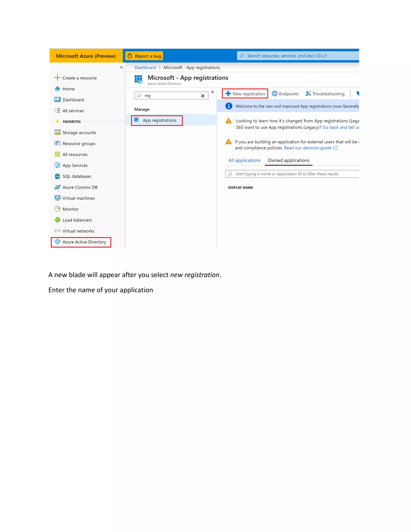Click the Troubleshooting toolbar button

(325, 94)
